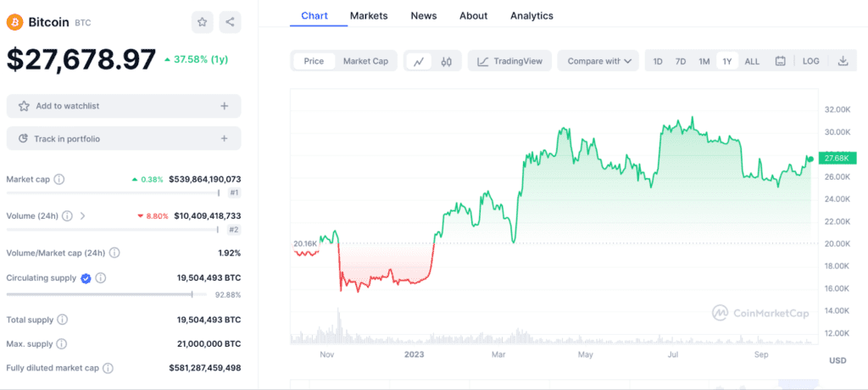Set chart range to 1Y
The height and width of the screenshot is (390, 868).
click(x=726, y=62)
